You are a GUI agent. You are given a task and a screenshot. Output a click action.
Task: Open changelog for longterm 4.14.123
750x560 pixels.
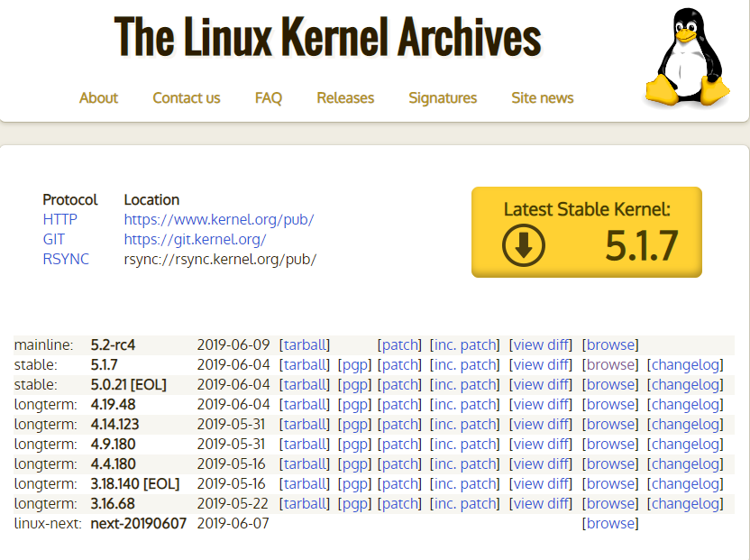(685, 424)
